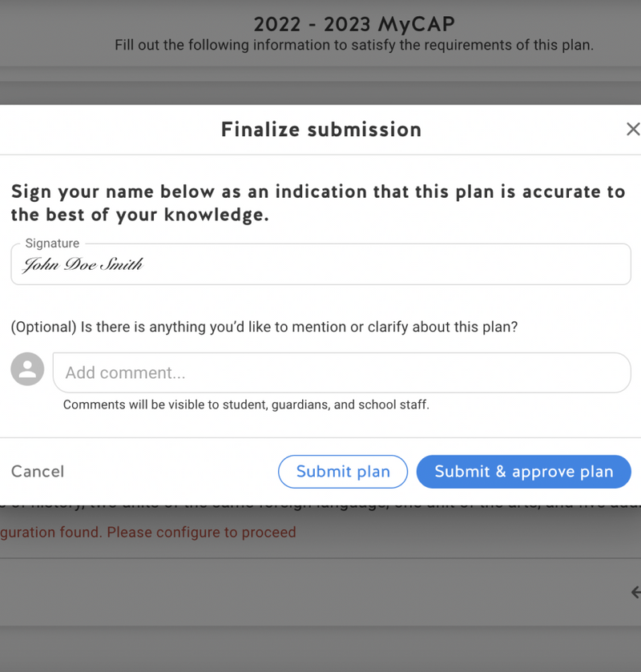Click the user avatar icon beside comment box
The image size is (641, 672).
click(27, 369)
